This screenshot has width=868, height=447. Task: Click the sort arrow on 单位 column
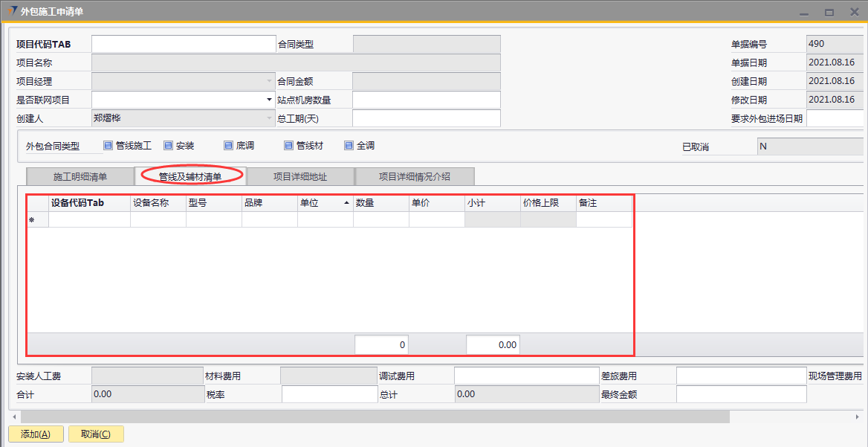point(346,202)
